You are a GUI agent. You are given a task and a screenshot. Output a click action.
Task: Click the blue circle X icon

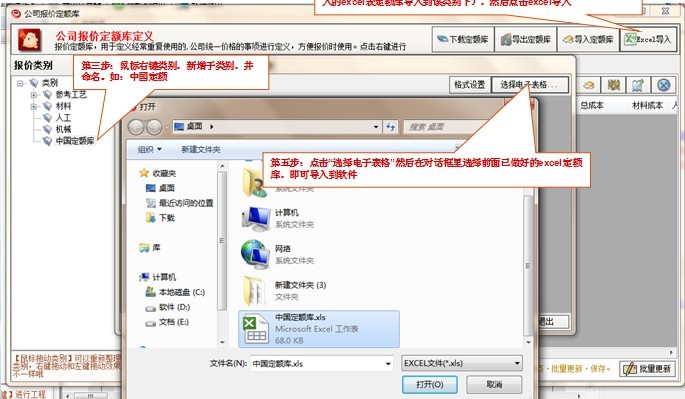pos(663,85)
